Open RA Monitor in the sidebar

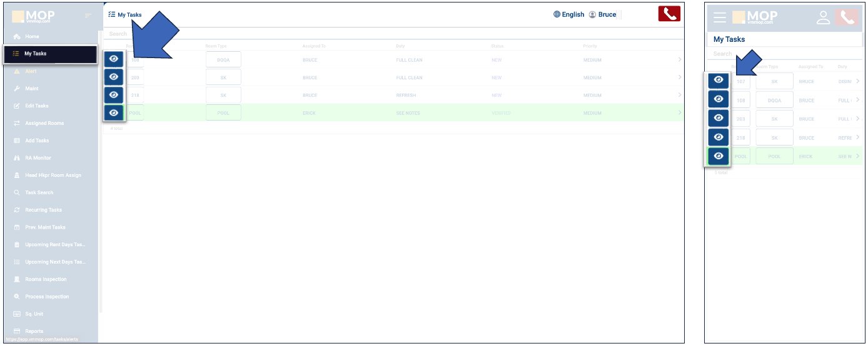pos(38,158)
